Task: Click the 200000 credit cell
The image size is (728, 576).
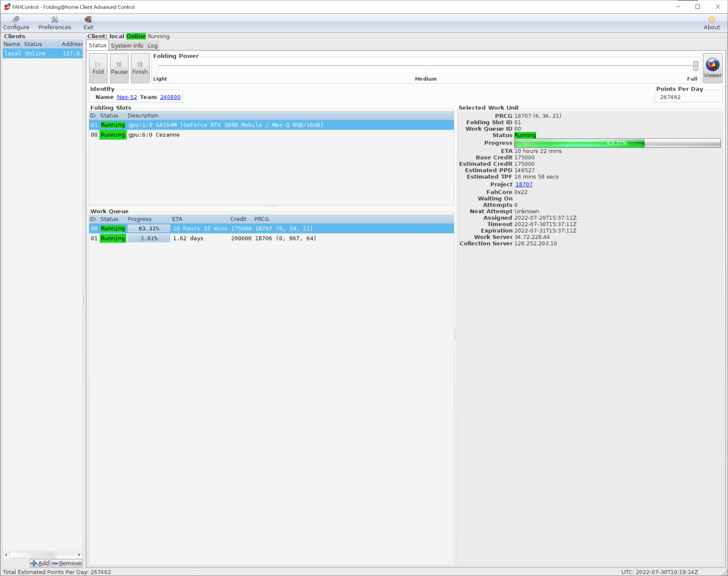Action: point(241,238)
